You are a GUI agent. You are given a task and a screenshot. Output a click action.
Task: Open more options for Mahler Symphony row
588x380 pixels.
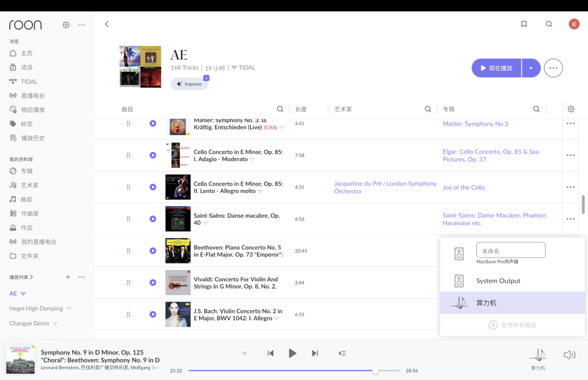click(x=571, y=124)
